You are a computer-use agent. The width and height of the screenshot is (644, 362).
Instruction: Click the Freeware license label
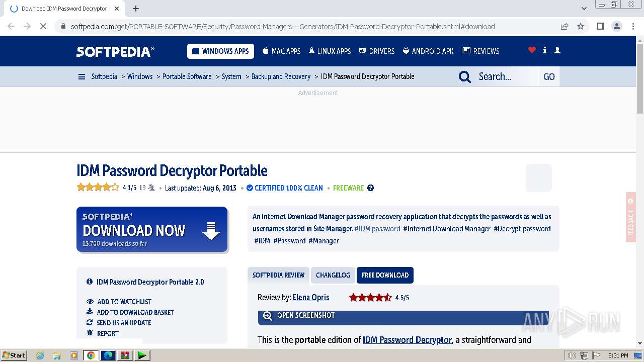click(348, 188)
